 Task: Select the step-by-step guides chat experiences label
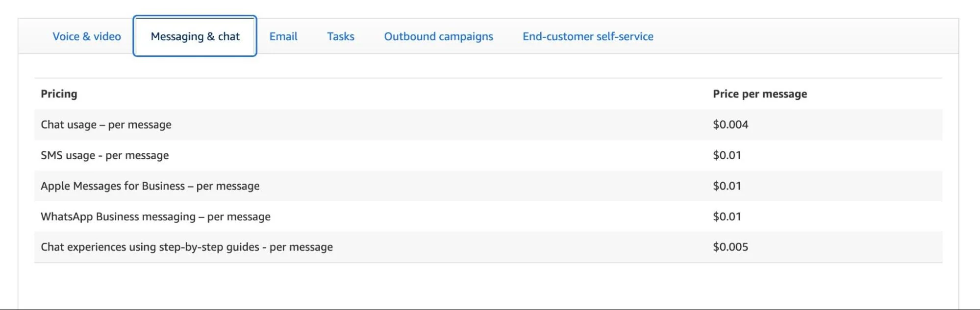coord(186,247)
